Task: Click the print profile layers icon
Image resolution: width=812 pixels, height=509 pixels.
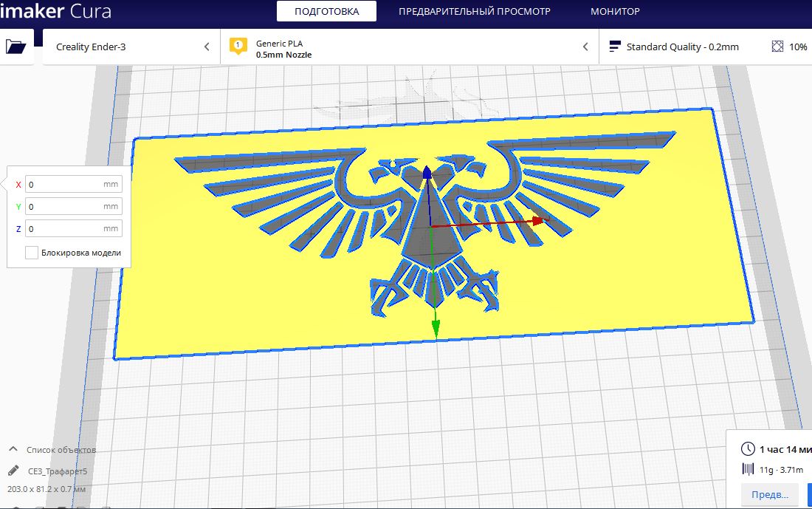Action: (615, 47)
